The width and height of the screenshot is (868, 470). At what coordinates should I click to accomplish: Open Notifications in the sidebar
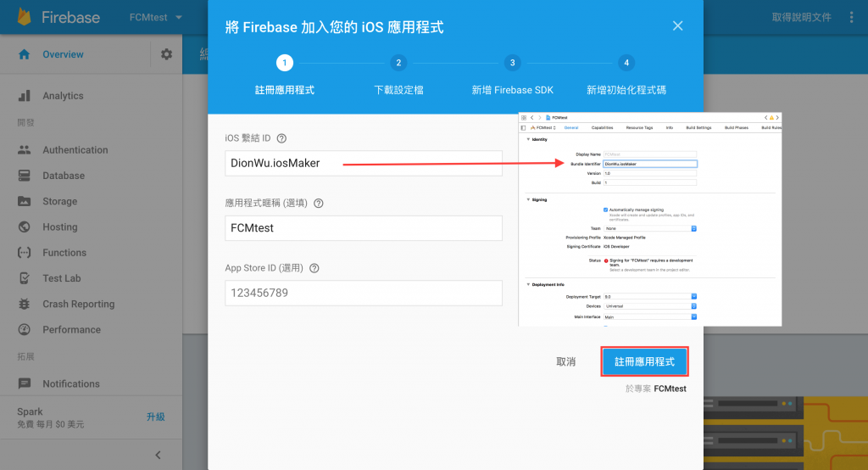click(x=71, y=383)
